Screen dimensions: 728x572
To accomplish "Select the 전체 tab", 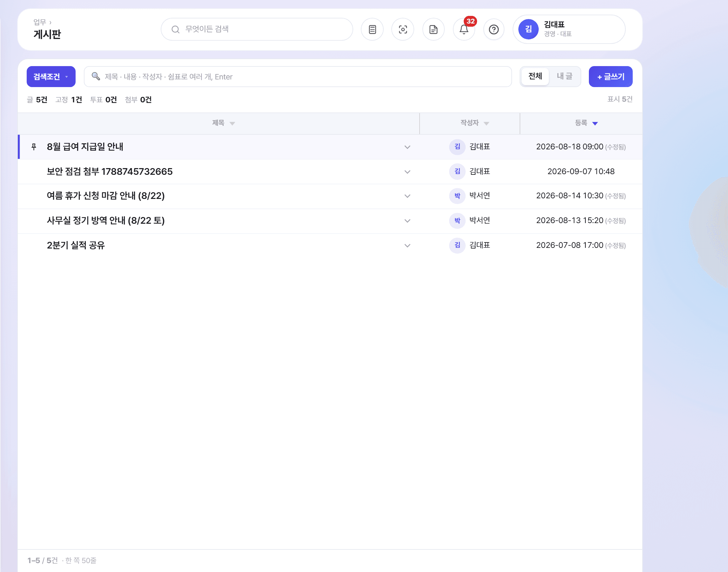I will coord(535,76).
